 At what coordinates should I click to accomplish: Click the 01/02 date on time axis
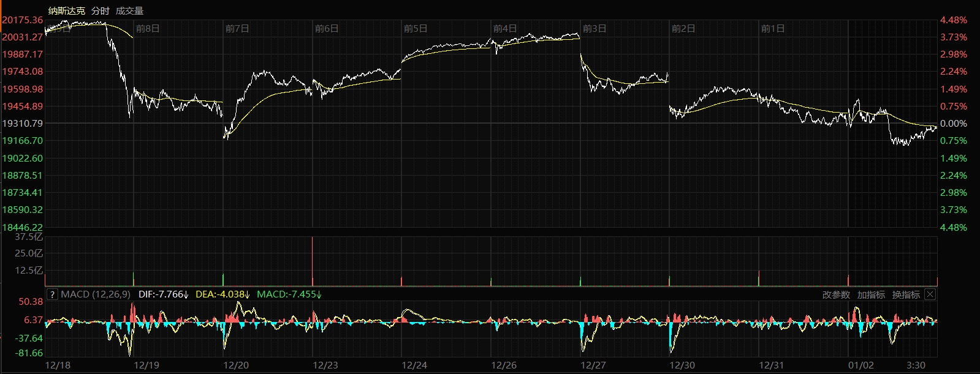tap(861, 365)
